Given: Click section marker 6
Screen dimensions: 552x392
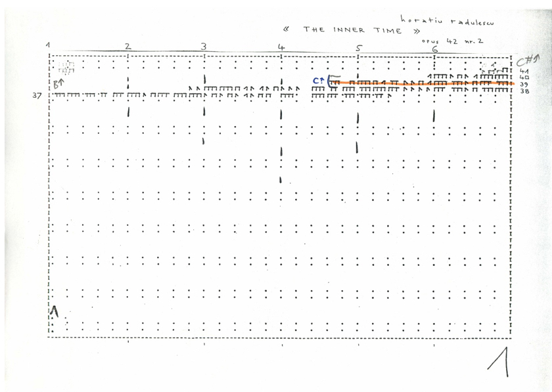Looking at the screenshot, I should point(434,49).
